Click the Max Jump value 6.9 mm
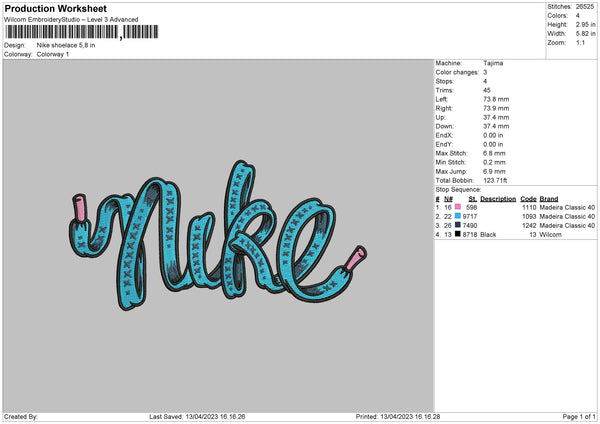 coord(494,171)
